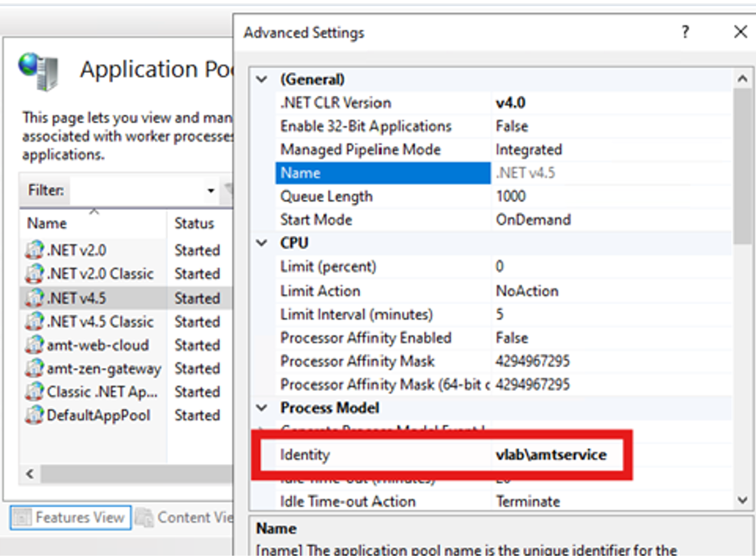Click Started status of .NET v4.5 Classic
Screen dimensions: 756x559
[x=197, y=321]
